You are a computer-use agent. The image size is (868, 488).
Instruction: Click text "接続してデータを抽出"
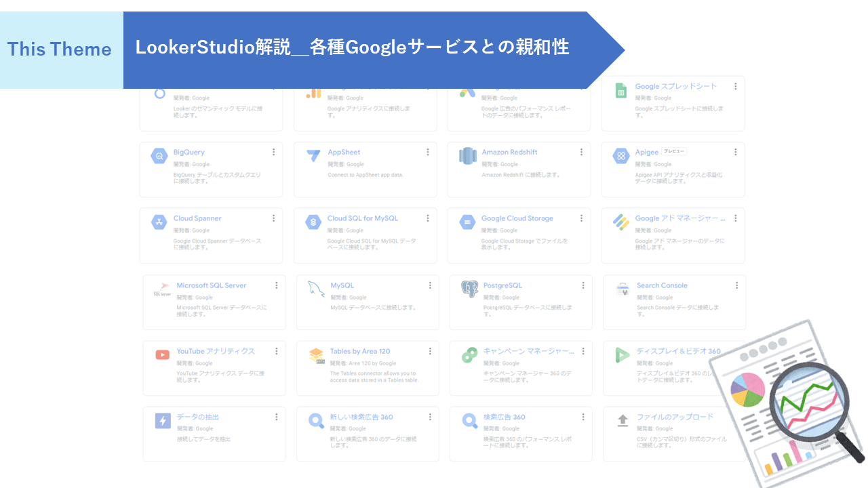click(x=203, y=439)
